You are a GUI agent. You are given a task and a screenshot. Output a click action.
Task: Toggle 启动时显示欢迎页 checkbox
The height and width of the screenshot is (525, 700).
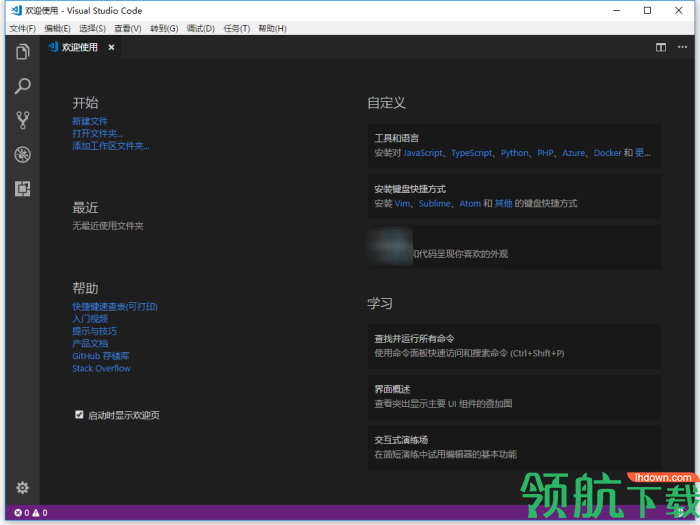point(79,415)
